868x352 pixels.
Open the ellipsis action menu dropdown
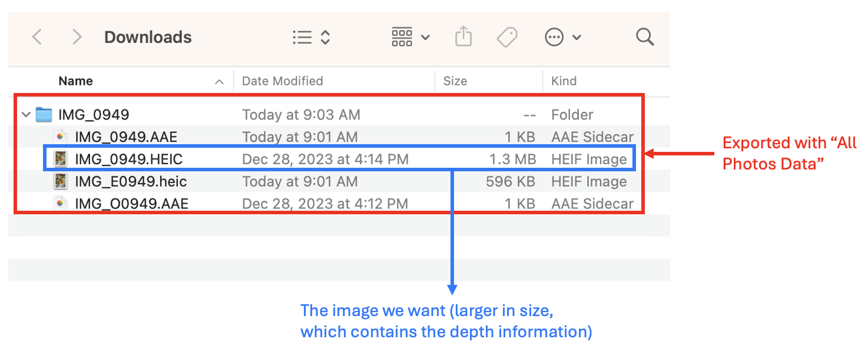tap(562, 38)
